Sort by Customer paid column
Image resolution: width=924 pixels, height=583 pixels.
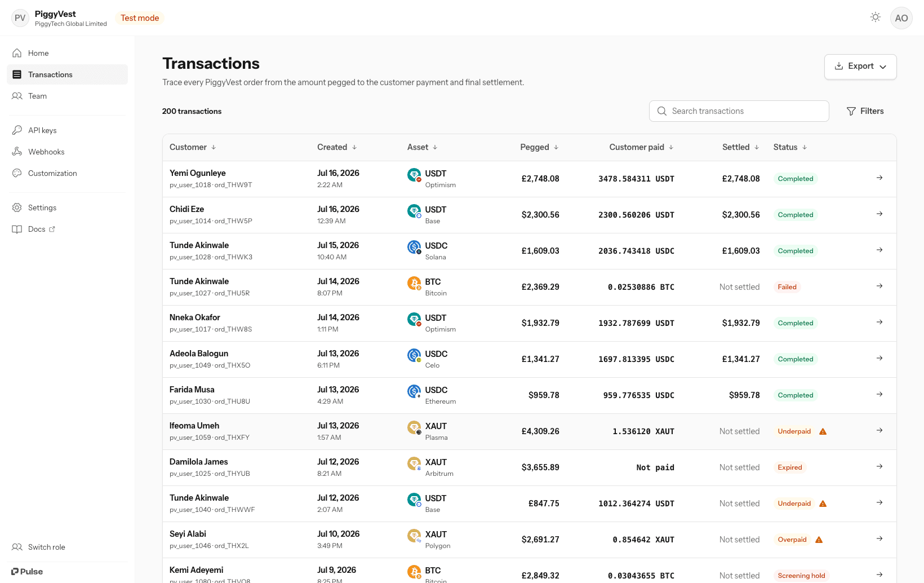641,147
